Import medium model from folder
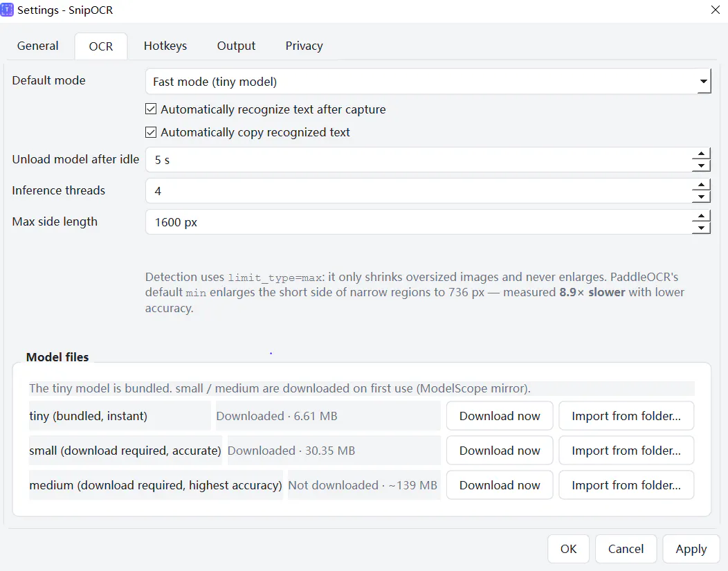Screen dimensions: 728x571 [x=626, y=485]
